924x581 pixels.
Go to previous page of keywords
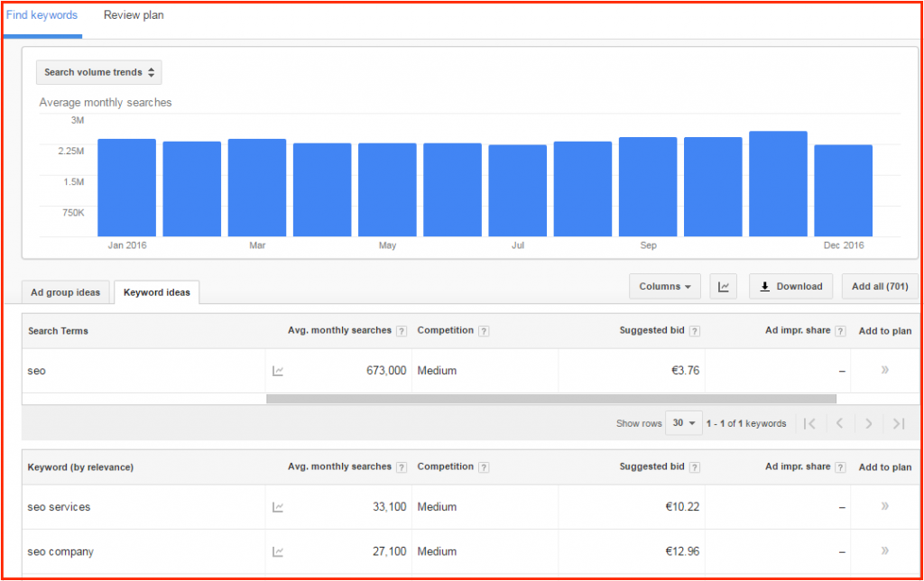[840, 423]
